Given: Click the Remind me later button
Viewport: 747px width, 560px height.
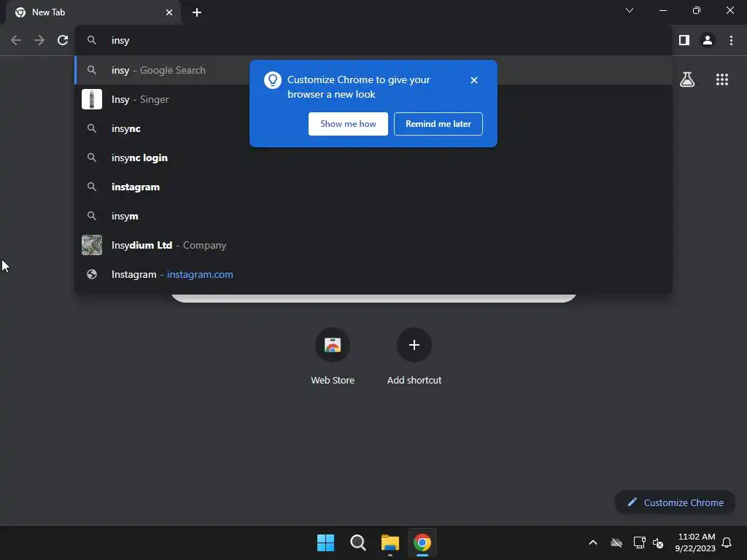Looking at the screenshot, I should [x=438, y=124].
